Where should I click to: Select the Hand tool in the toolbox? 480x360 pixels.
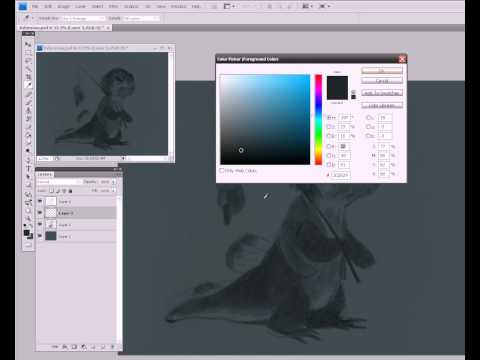point(28,211)
